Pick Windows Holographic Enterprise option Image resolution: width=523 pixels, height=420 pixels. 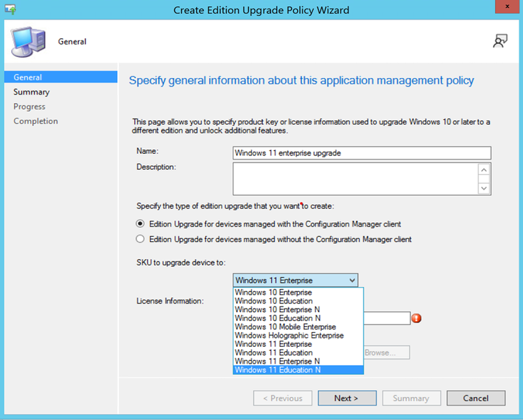point(298,336)
